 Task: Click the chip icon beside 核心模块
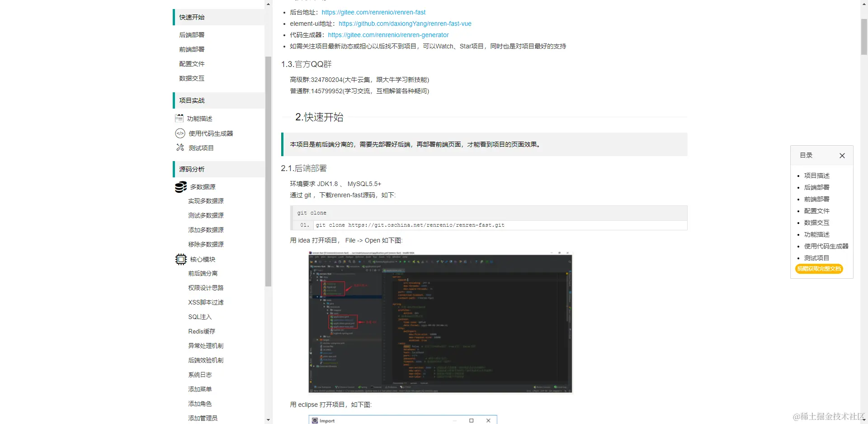point(181,259)
